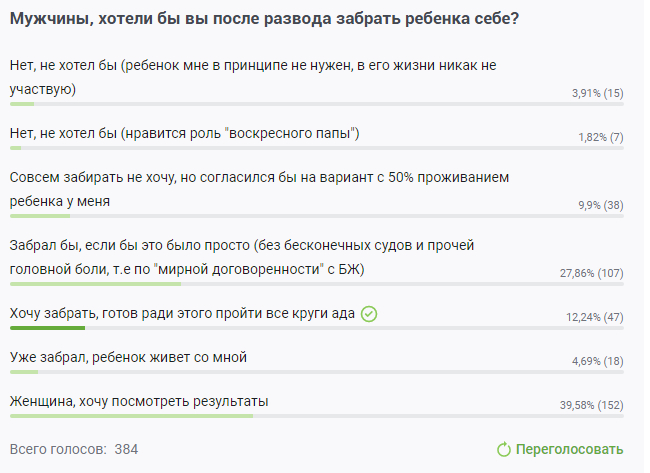Click the 'Всего голосов: 384' total text
This screenshot has width=650, height=473.
[x=74, y=449]
